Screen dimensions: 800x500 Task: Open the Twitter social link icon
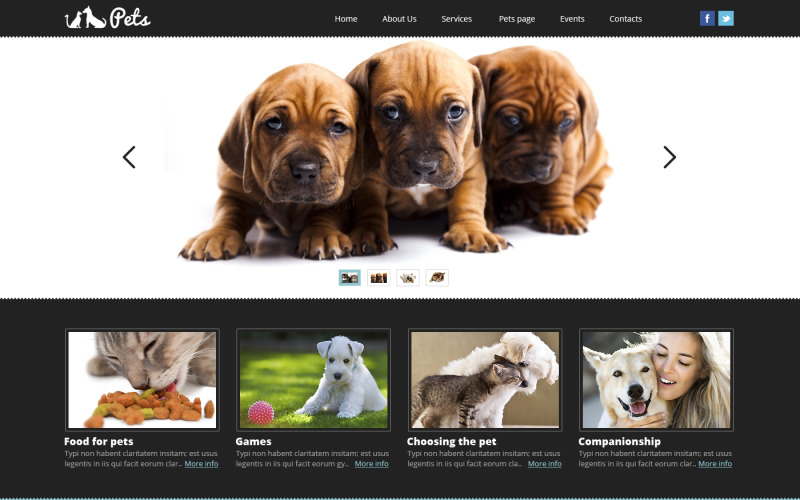[726, 18]
